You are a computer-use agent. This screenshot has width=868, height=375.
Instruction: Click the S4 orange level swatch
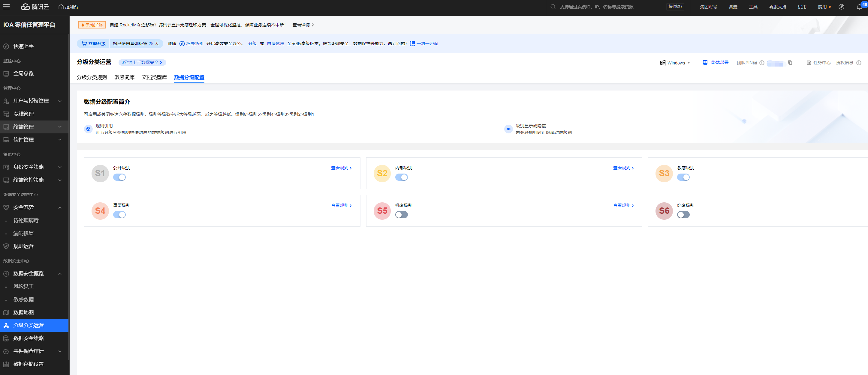pos(100,211)
